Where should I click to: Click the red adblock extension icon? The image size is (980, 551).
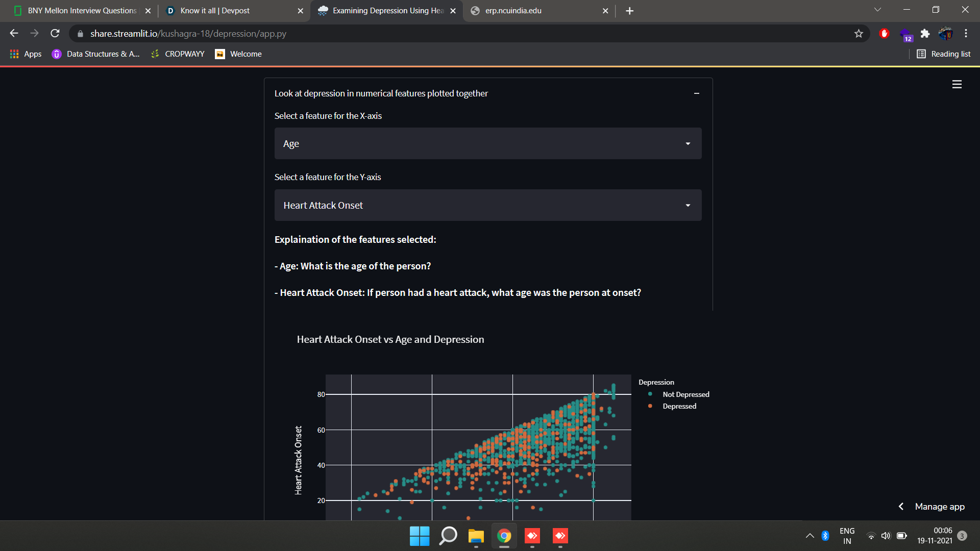tap(885, 34)
